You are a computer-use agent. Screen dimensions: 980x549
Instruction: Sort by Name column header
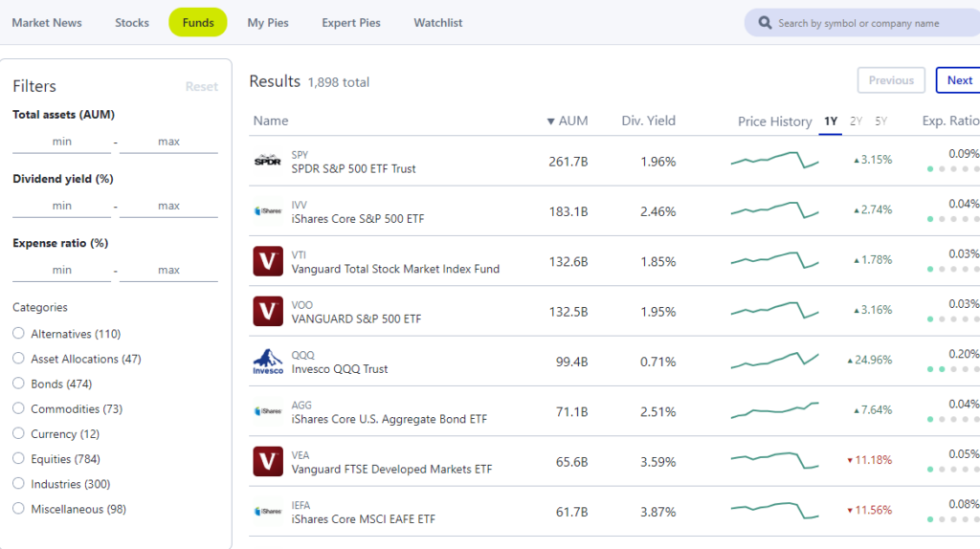(x=271, y=121)
